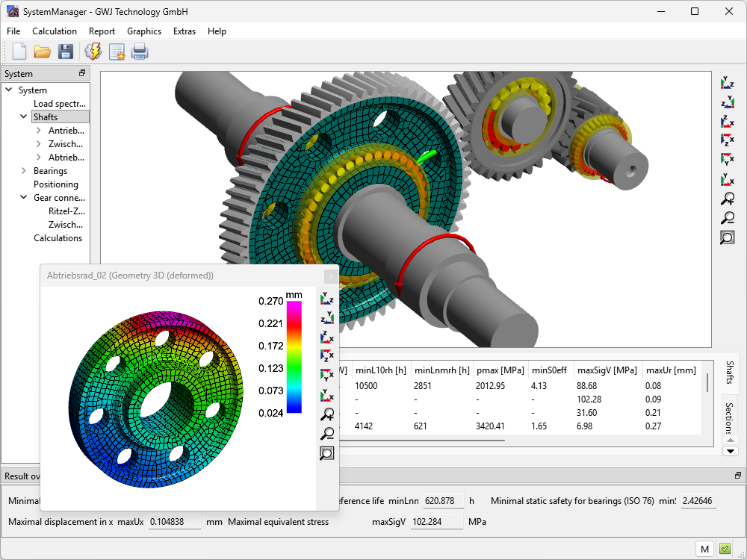Create a new file with blank page icon
Viewport: 747px width, 560px height.
[19, 52]
